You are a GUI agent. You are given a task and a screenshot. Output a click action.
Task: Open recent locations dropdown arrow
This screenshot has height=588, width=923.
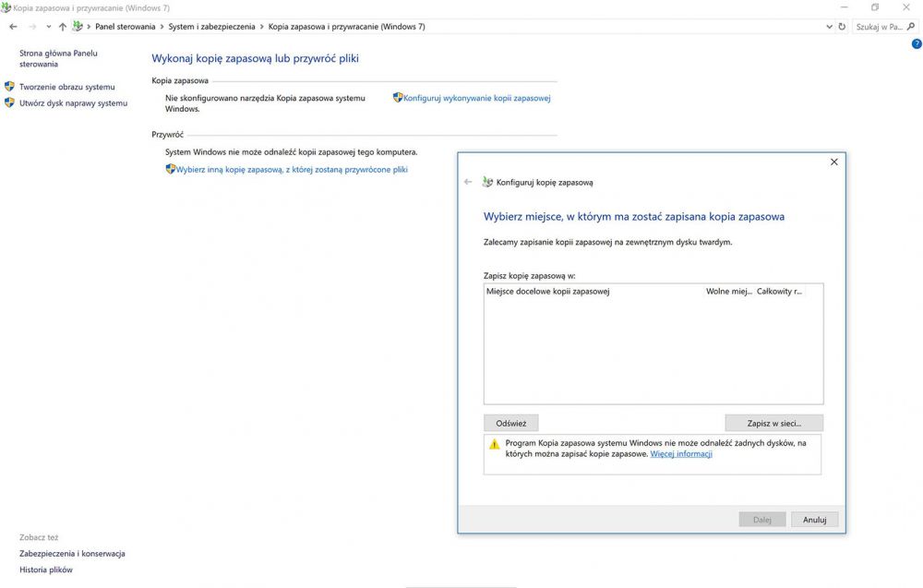tap(48, 27)
